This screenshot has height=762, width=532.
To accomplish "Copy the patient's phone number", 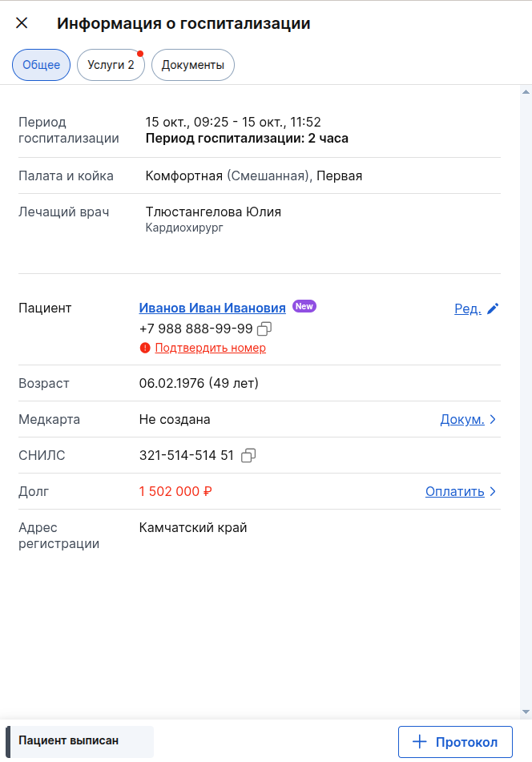I will coord(264,328).
